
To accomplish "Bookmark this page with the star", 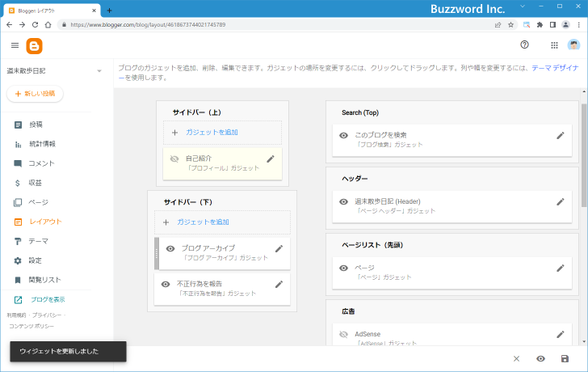I will coord(510,25).
